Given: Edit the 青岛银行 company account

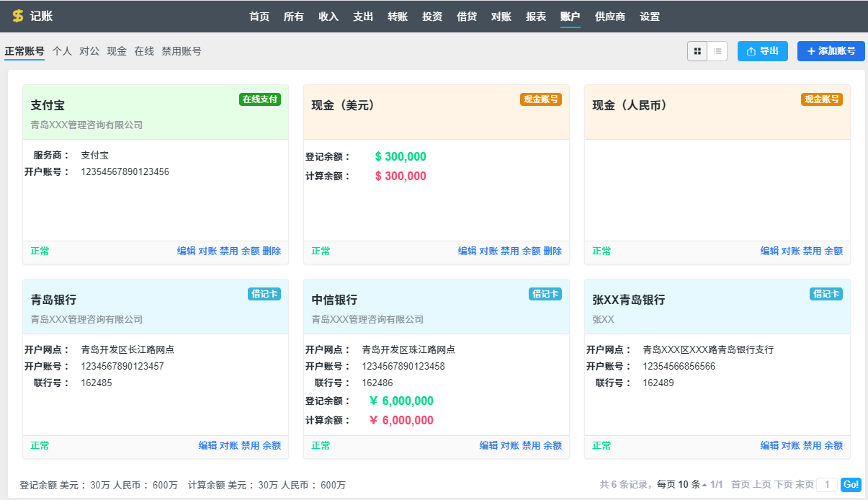Looking at the screenshot, I should click(208, 446).
